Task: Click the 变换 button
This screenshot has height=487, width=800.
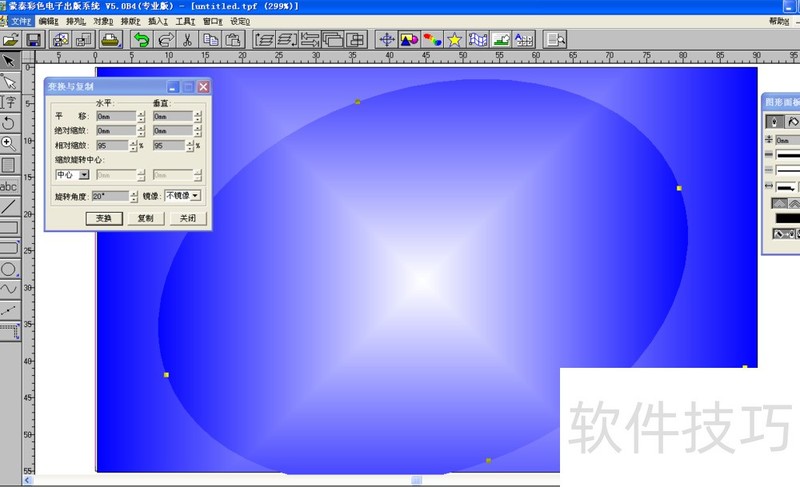Action: tap(104, 218)
